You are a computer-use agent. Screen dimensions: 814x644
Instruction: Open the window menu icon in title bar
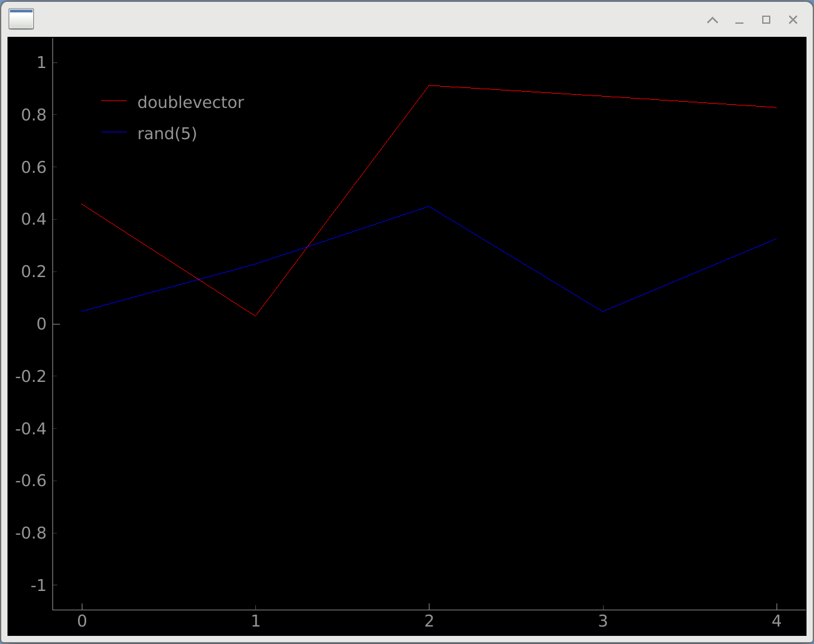21,19
